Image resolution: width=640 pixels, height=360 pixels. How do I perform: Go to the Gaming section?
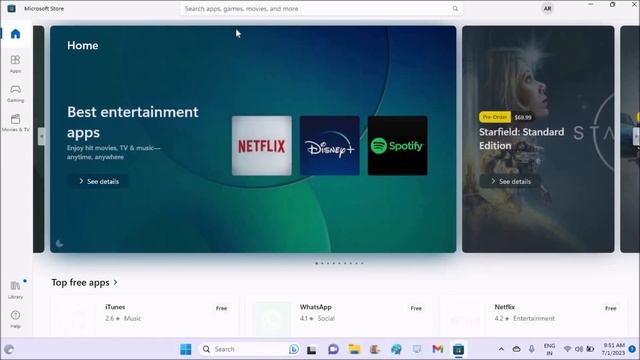[16, 93]
